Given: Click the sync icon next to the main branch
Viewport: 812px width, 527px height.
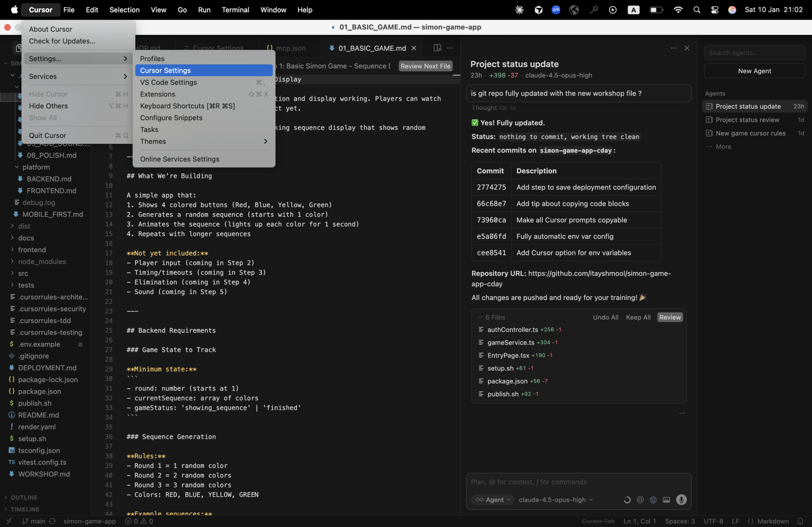Looking at the screenshot, I should coord(52,521).
